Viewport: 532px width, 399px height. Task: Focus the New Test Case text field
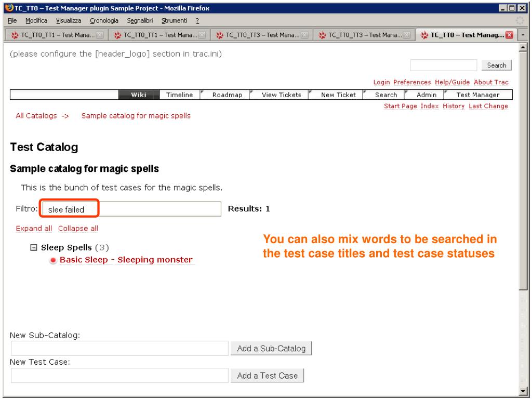tap(120, 376)
